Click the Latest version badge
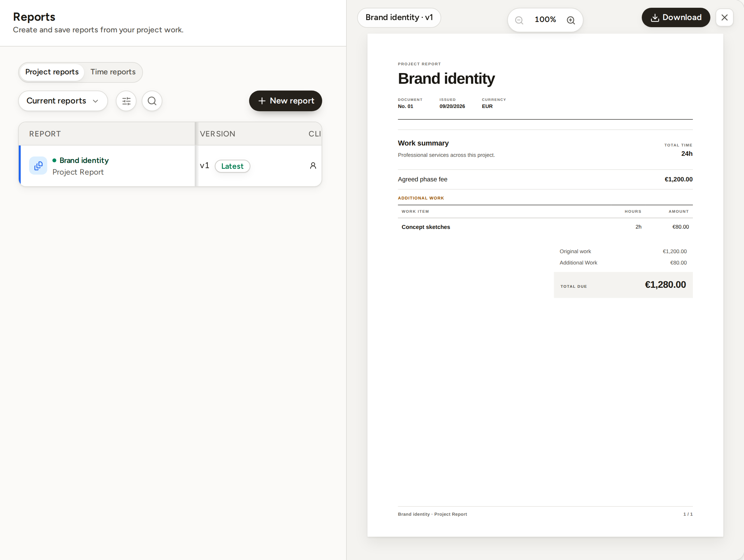The width and height of the screenshot is (744, 560). click(232, 166)
